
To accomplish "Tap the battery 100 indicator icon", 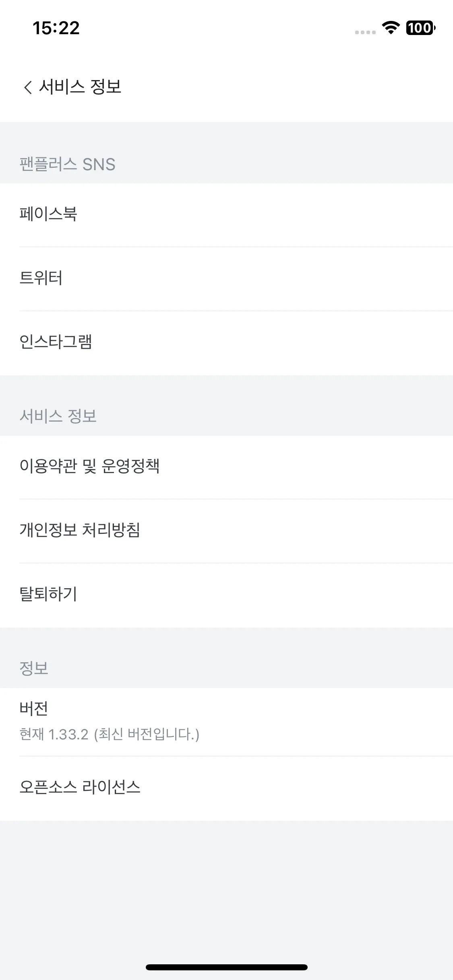I will click(420, 28).
